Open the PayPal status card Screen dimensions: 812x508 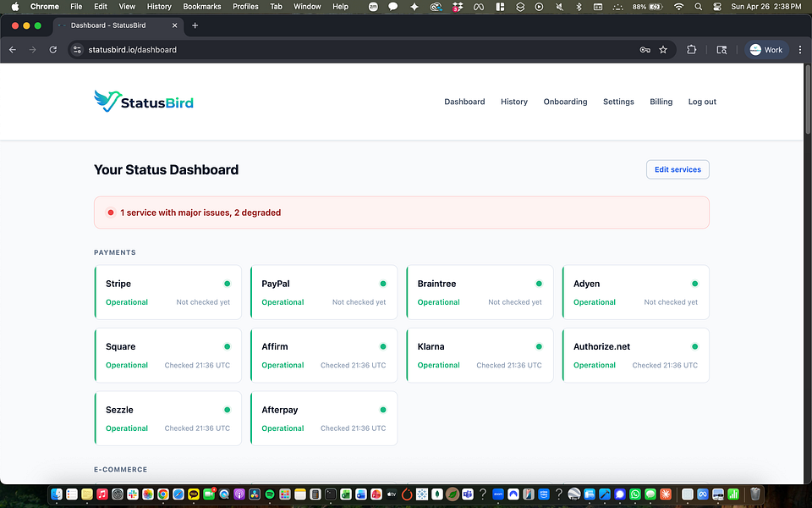point(324,292)
